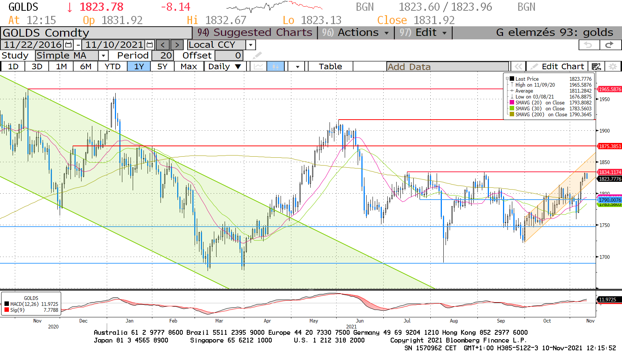Viewport: 622px width, 364px height.
Task: Click the SMAVG (30) green legend swatch
Action: point(512,108)
